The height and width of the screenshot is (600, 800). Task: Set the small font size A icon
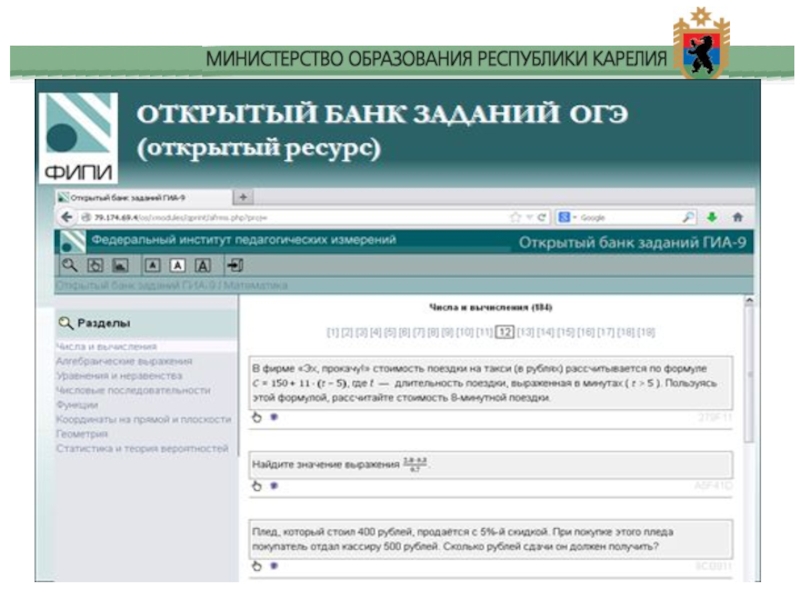click(153, 265)
